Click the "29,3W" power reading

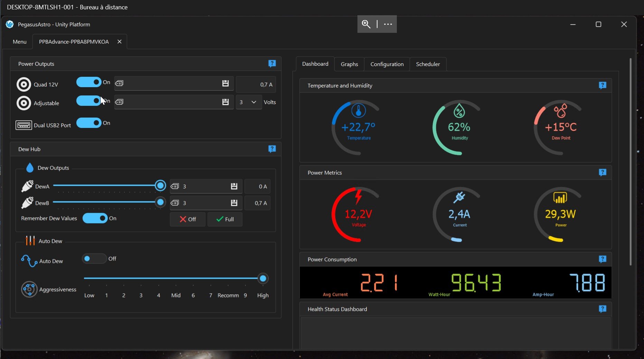560,214
